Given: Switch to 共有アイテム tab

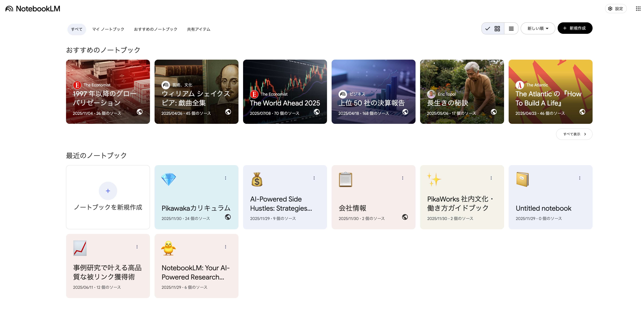Looking at the screenshot, I should [199, 29].
